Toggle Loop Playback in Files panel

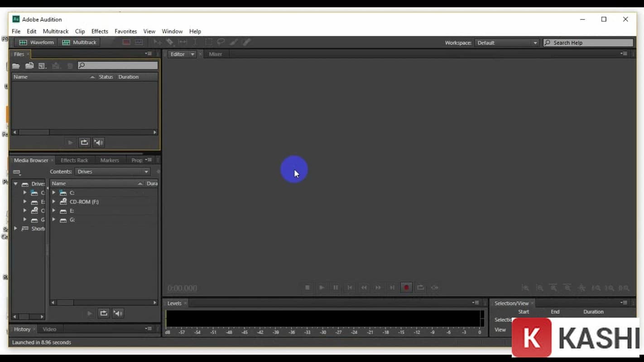[x=84, y=143]
